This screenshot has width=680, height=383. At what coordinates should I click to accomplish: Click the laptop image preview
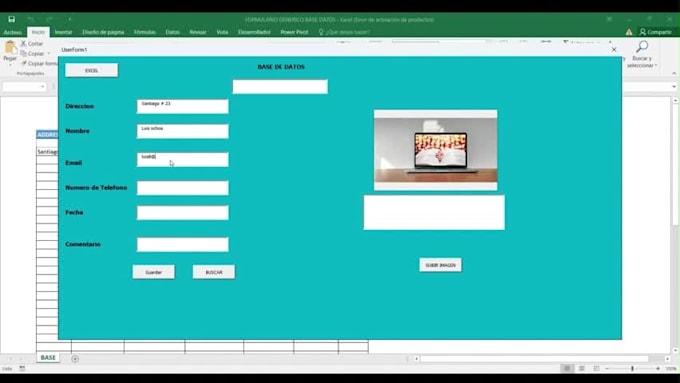click(436, 150)
